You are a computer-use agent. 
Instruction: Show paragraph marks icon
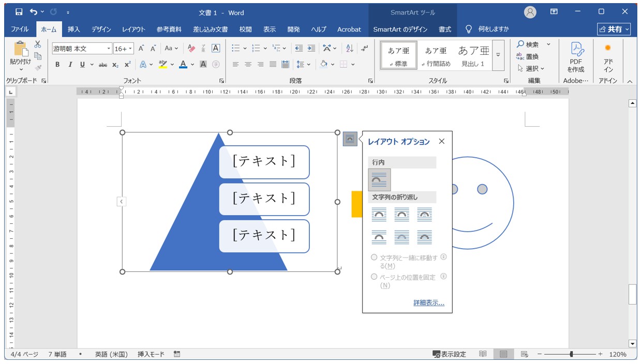click(365, 48)
